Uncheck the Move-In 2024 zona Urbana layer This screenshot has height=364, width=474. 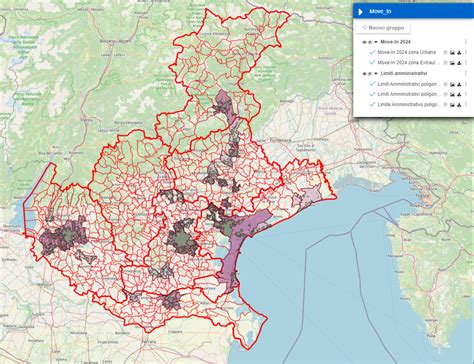coord(372,52)
